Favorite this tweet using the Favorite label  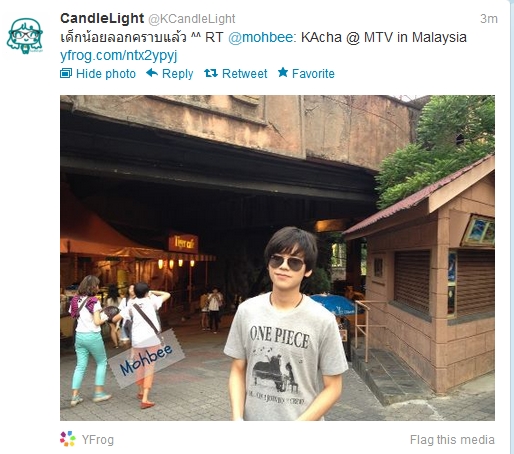tap(313, 74)
